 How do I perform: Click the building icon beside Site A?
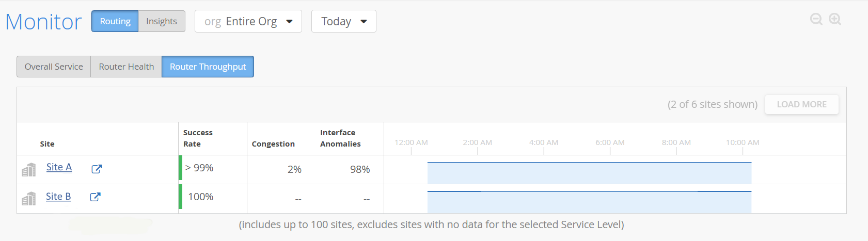(29, 169)
